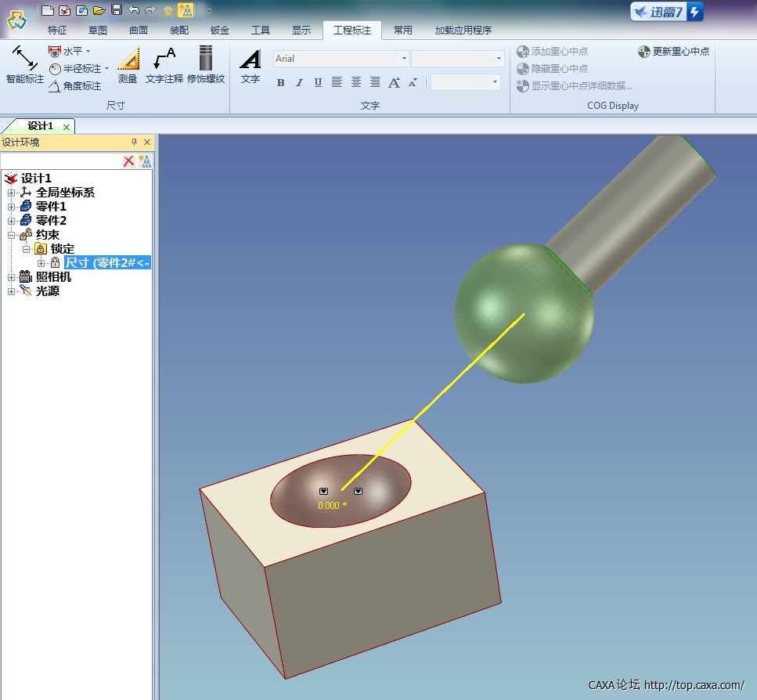The image size is (757, 700).
Task: Toggle italic text formatting
Action: [x=299, y=83]
